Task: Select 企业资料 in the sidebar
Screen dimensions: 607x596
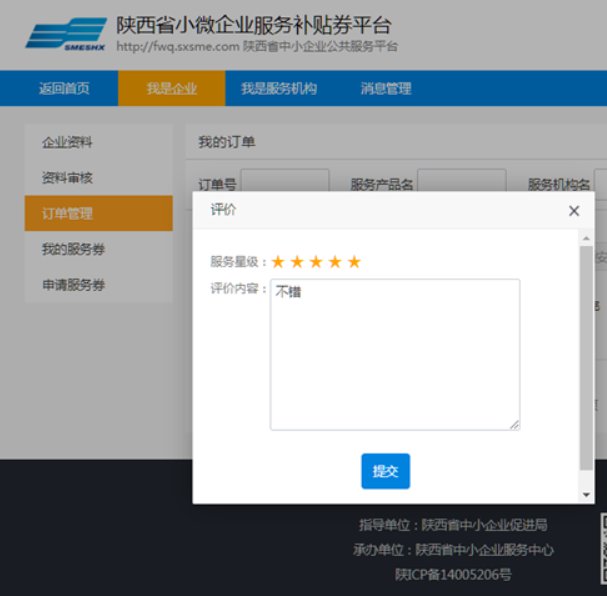Action: pyautogui.click(x=67, y=143)
